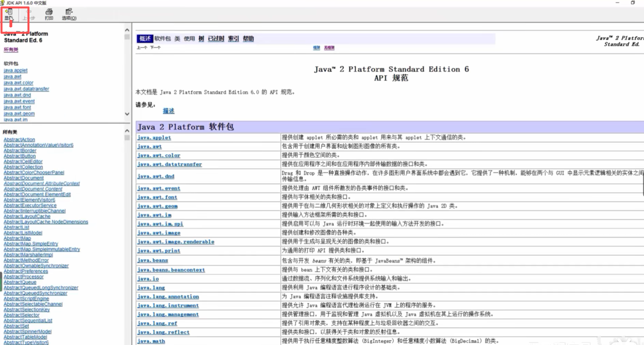
Task: Click the 概述 navigation tab
Action: coord(145,38)
